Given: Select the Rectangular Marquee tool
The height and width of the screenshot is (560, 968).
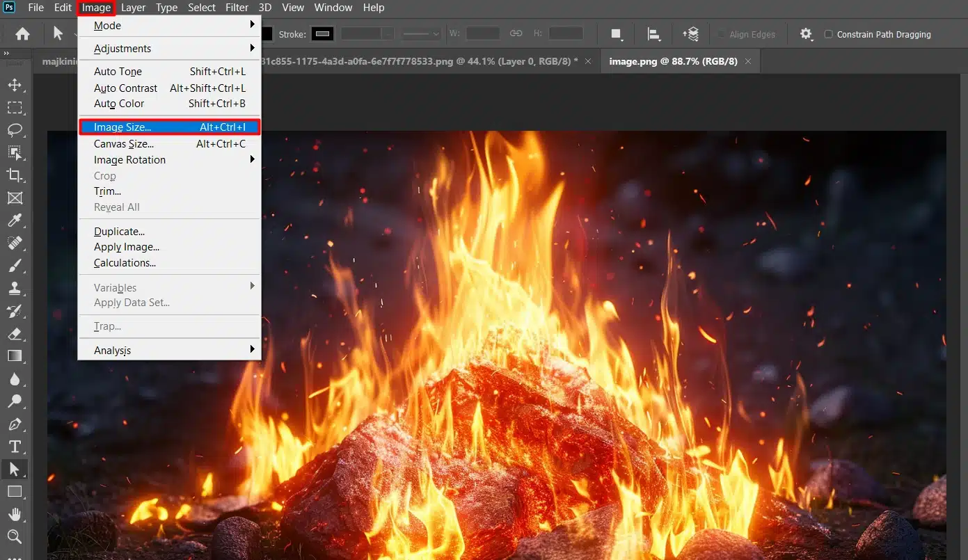Looking at the screenshot, I should [15, 108].
